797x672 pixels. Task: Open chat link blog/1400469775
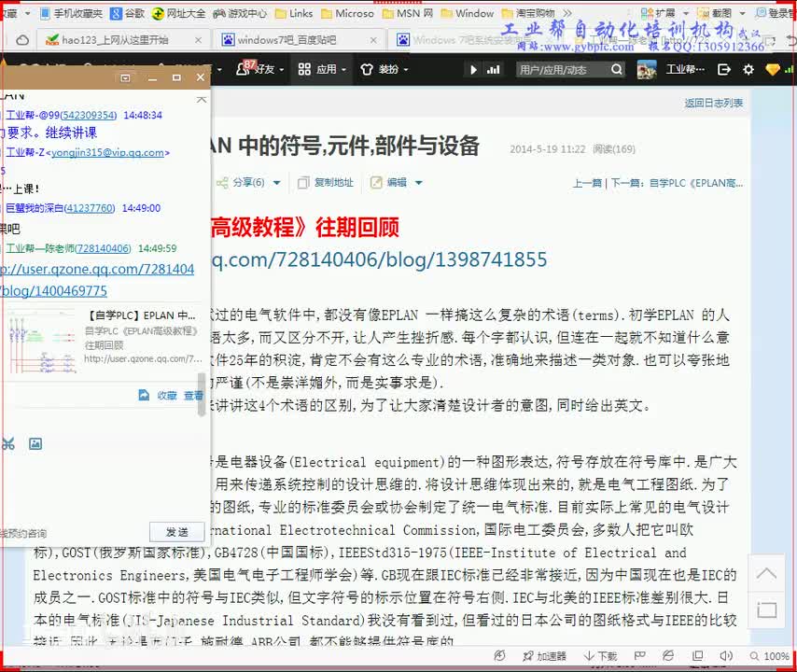click(x=54, y=291)
